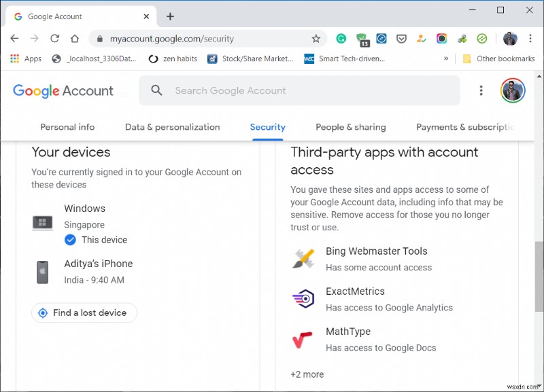Click the Google Account logo
Screen dimensions: 544x392
click(x=63, y=91)
